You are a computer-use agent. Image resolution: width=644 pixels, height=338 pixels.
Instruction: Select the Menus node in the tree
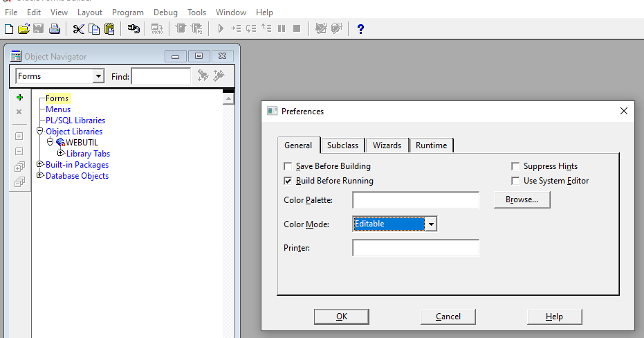point(58,109)
